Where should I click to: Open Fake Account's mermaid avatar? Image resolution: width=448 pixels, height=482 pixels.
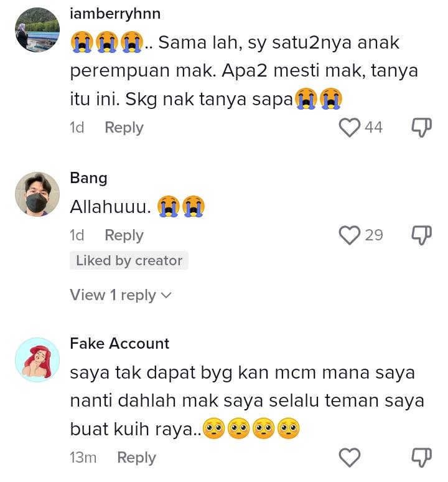coord(37,360)
